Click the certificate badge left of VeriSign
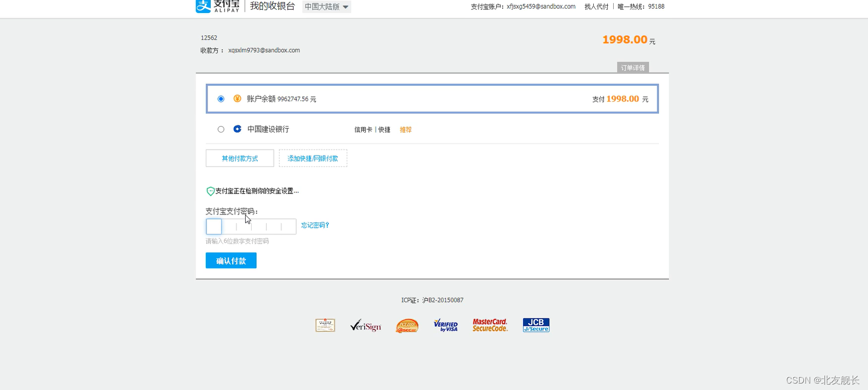Image resolution: width=868 pixels, height=390 pixels. (325, 325)
